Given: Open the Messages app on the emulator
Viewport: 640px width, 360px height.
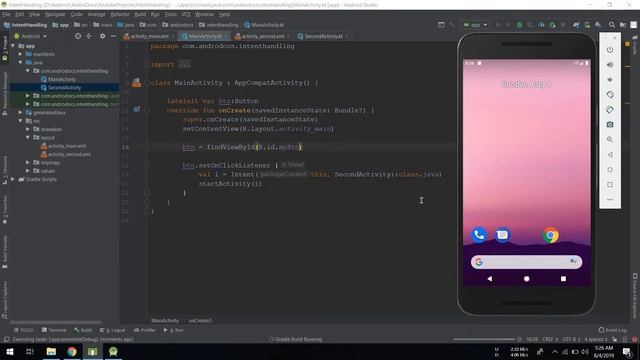Looking at the screenshot, I should (x=502, y=235).
